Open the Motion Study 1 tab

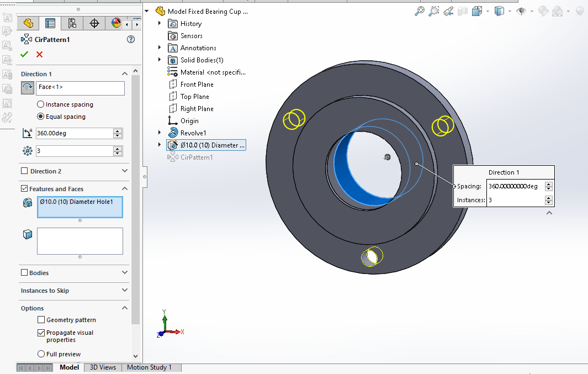point(149,367)
